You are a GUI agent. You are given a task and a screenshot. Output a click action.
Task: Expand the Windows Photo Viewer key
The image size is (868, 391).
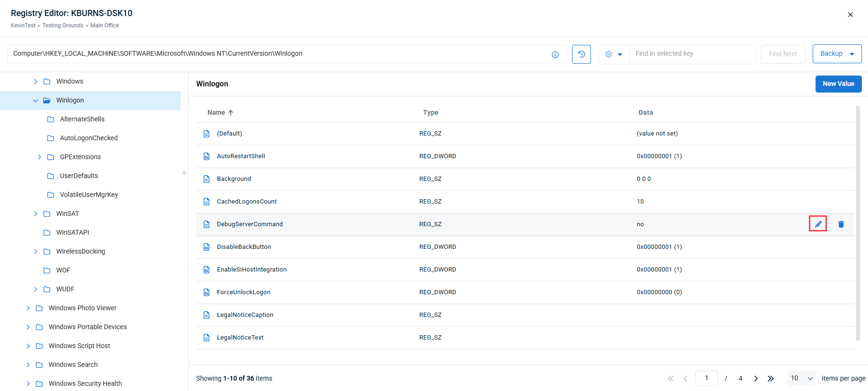tap(28, 308)
